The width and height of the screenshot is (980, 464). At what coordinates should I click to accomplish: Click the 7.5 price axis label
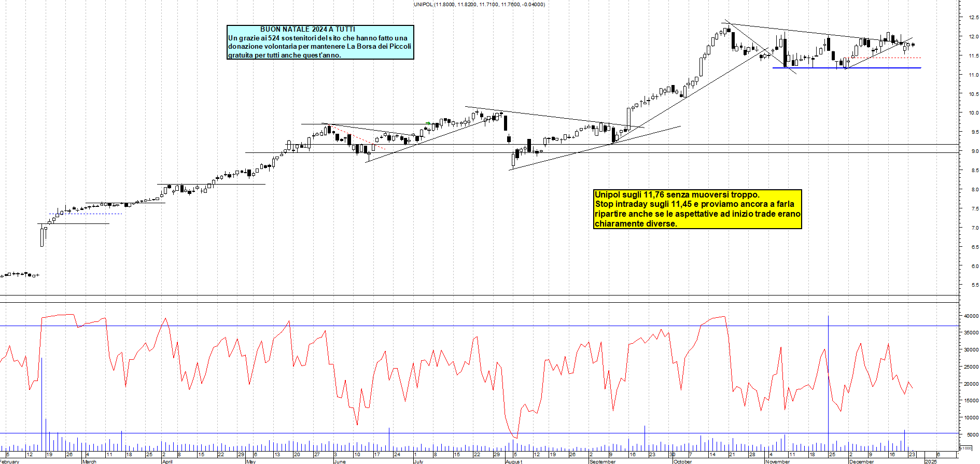click(975, 209)
